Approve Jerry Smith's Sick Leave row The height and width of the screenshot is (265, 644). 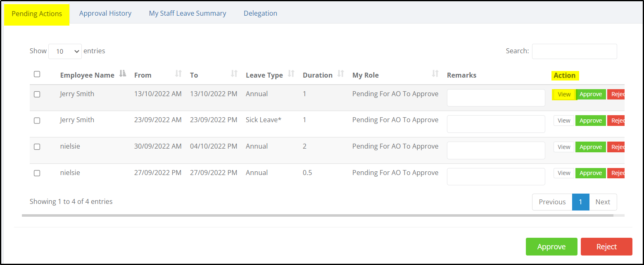[591, 121]
